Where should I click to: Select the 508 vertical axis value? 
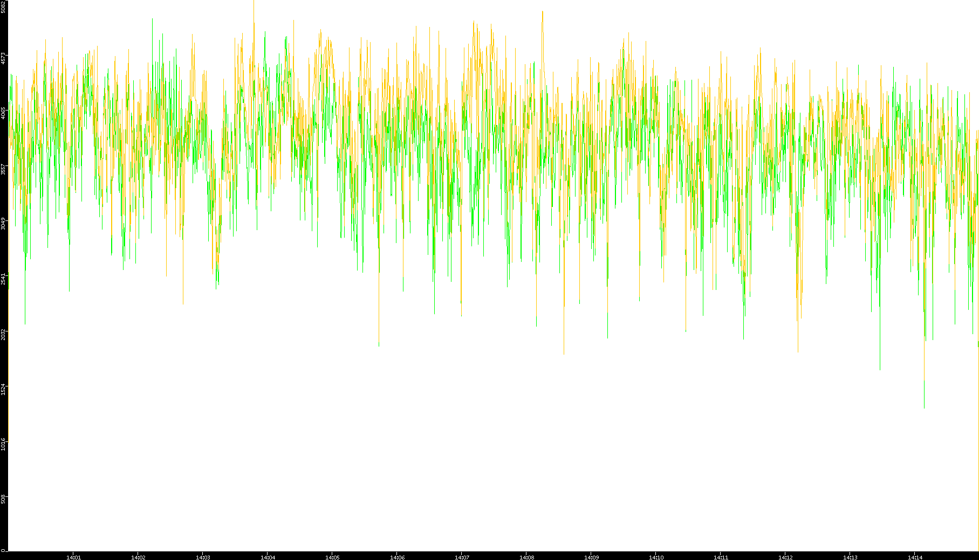tap(3, 499)
